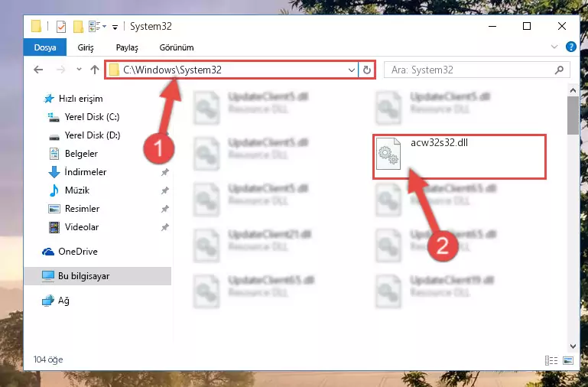Click the scrollbar down arrow
This screenshot has width=588, height=387.
tap(573, 346)
